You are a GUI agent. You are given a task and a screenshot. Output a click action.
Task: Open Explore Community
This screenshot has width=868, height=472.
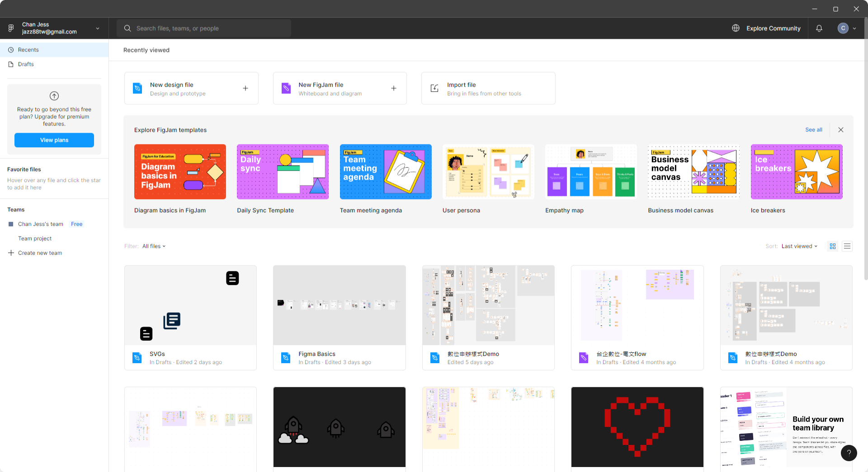tap(773, 28)
